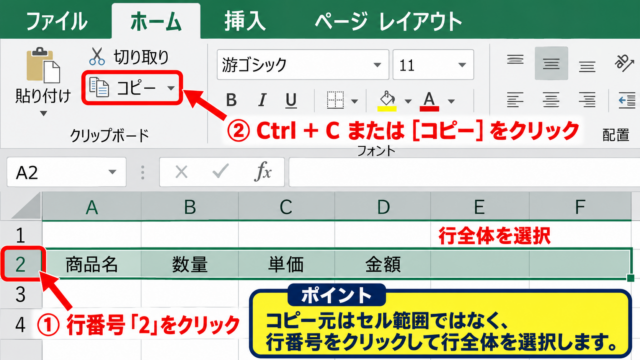Click the formula bar input field
Screen dimensions: 640x360
[x=464, y=173]
